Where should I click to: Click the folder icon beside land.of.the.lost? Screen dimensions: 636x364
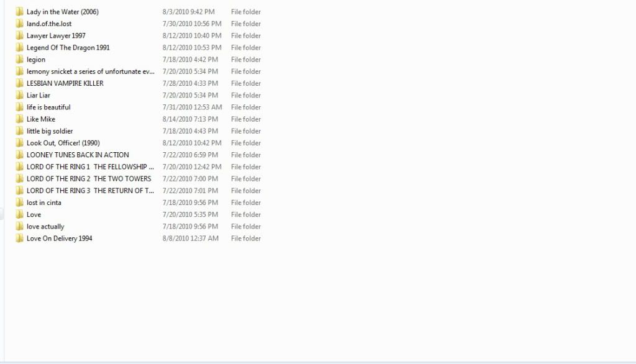(19, 24)
